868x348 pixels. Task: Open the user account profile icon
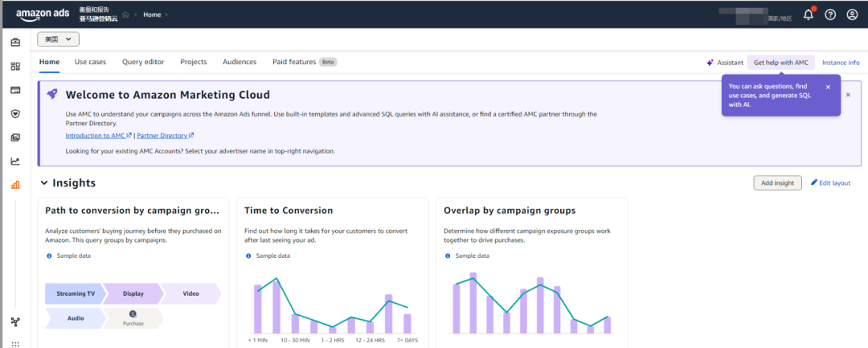coord(852,14)
